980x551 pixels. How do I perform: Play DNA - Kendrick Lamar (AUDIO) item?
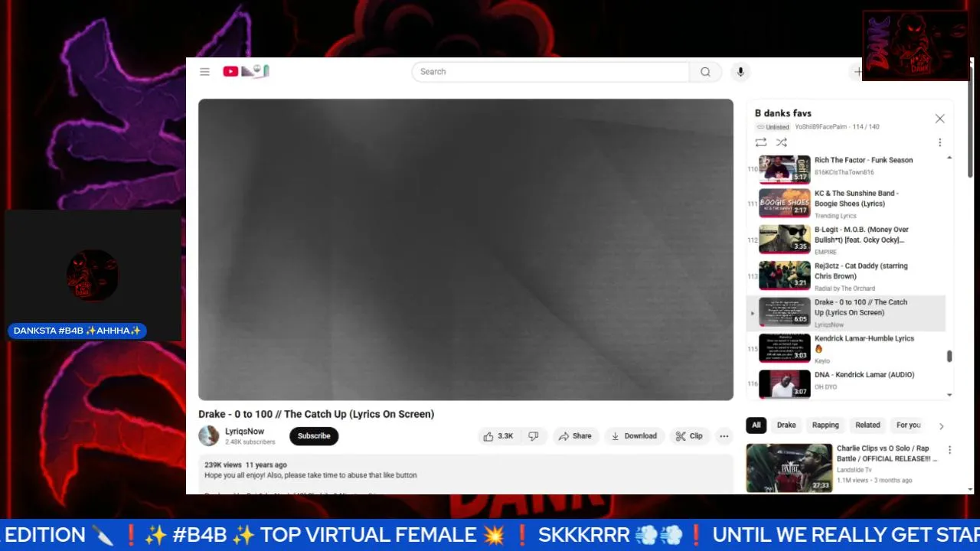tap(846, 383)
